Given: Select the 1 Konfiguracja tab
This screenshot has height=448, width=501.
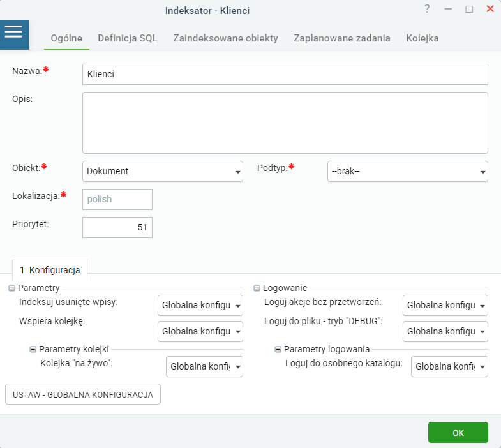Looking at the screenshot, I should [x=50, y=270].
